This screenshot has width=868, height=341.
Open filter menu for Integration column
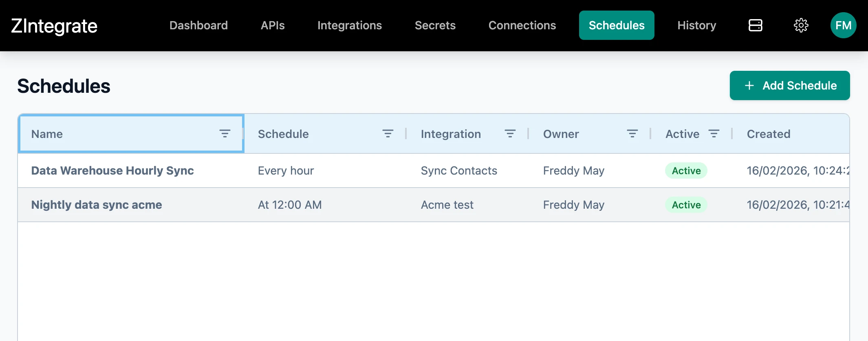click(x=510, y=133)
